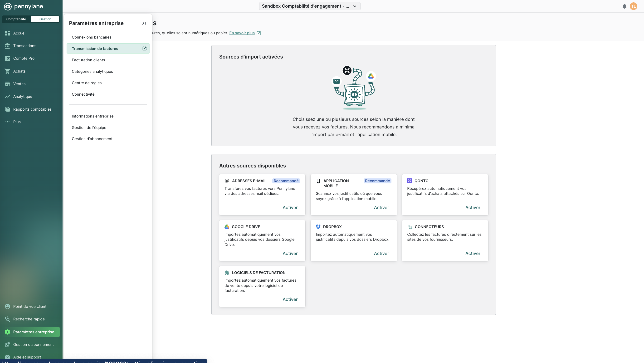Click the Transactions bank icon
The image size is (644, 363).
pos(8,46)
